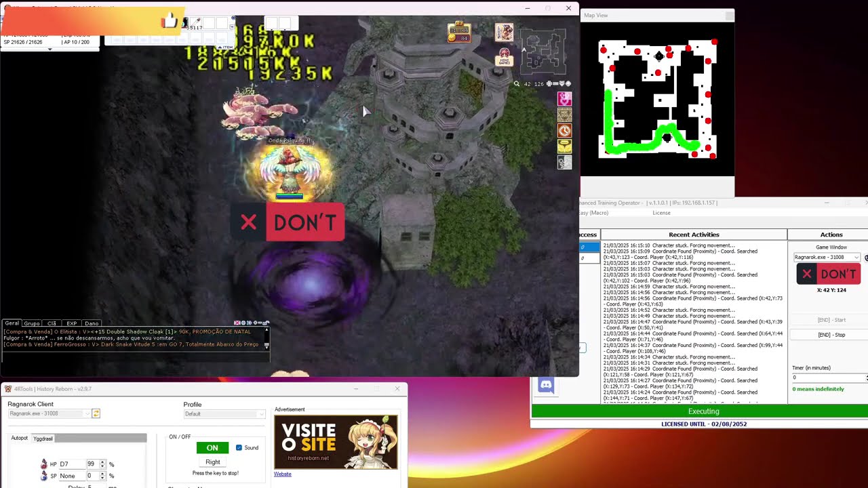Click the '0 means indefinitely' note
This screenshot has height=488, width=868.
pyautogui.click(x=818, y=389)
